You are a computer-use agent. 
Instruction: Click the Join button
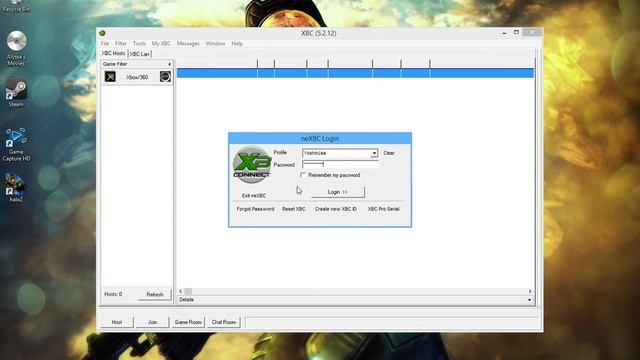(153, 322)
